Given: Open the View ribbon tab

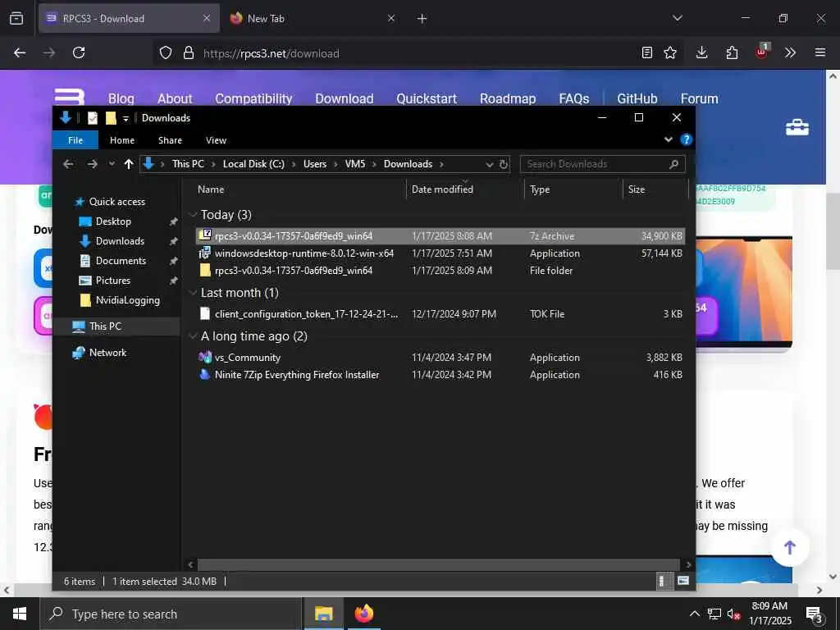Looking at the screenshot, I should pyautogui.click(x=216, y=139).
